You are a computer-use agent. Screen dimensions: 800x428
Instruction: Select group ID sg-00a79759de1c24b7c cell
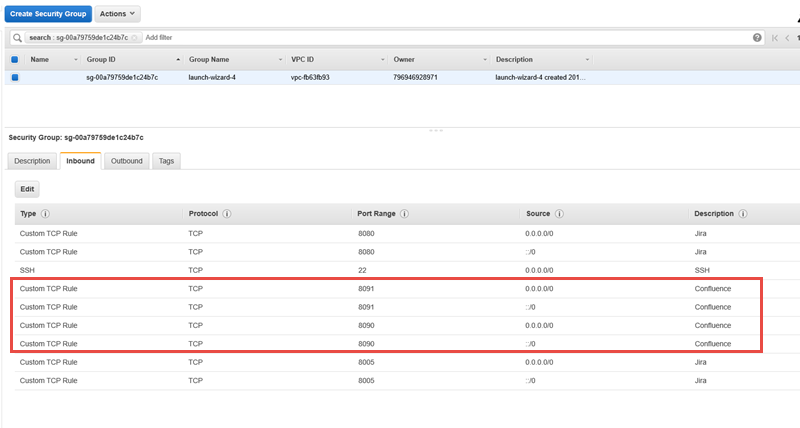(x=122, y=78)
